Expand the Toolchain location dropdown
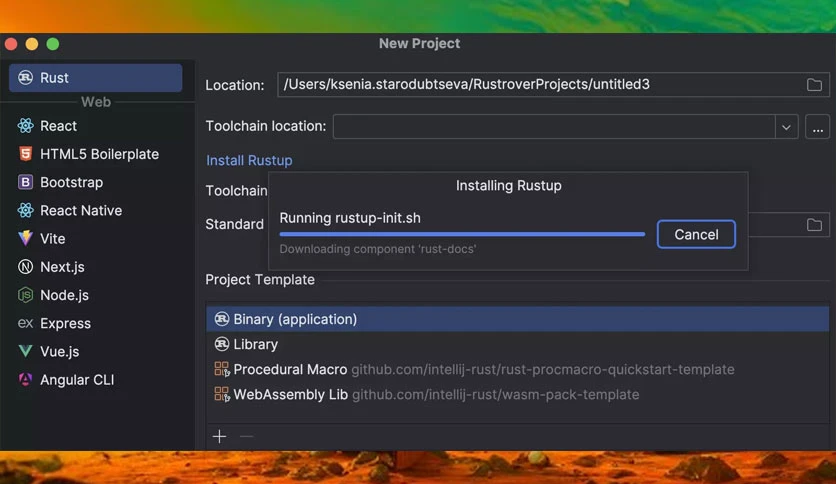 pyautogui.click(x=786, y=127)
